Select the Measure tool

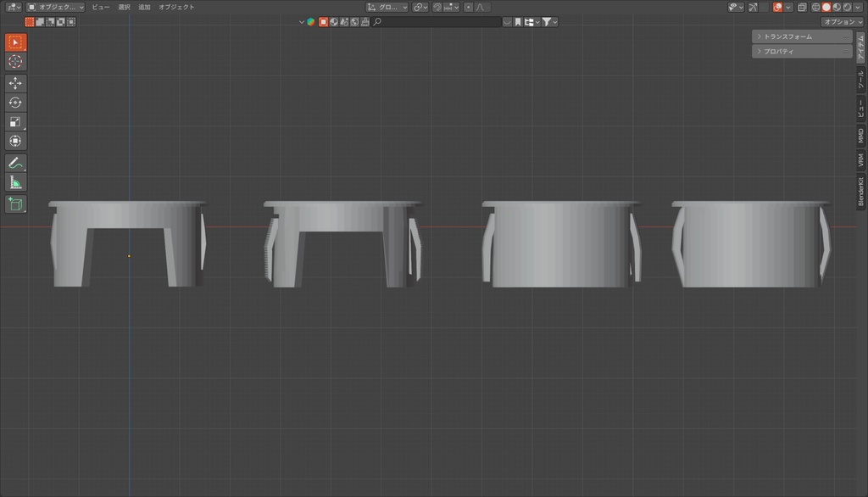point(14,181)
